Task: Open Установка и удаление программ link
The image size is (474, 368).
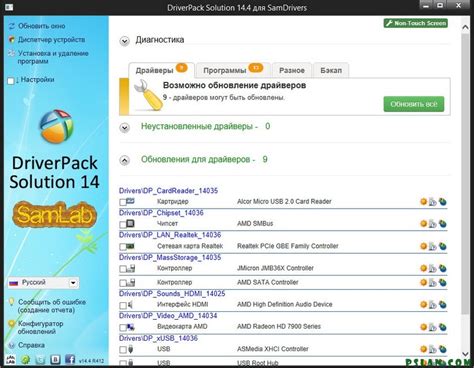Action: click(53, 57)
